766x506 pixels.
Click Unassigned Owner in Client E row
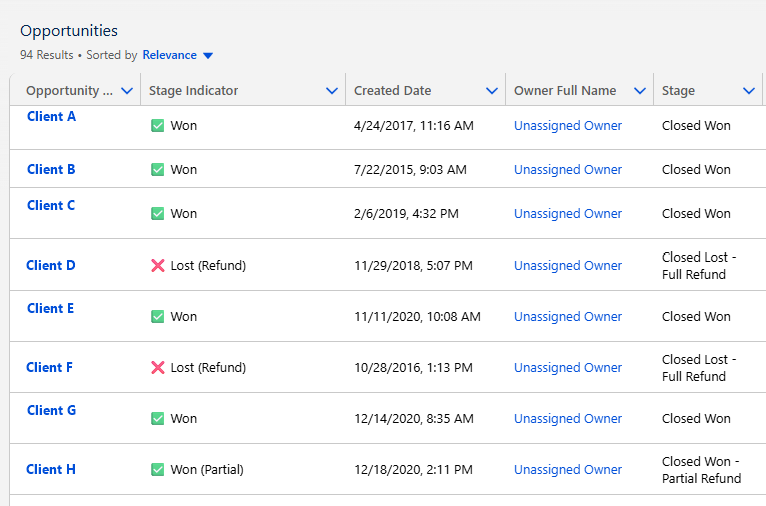point(568,317)
